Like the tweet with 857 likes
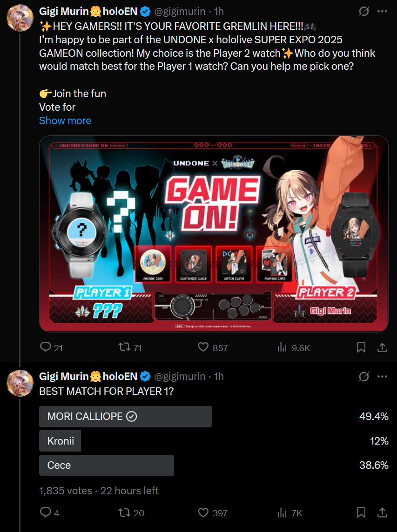The image size is (397, 532). pyautogui.click(x=203, y=347)
